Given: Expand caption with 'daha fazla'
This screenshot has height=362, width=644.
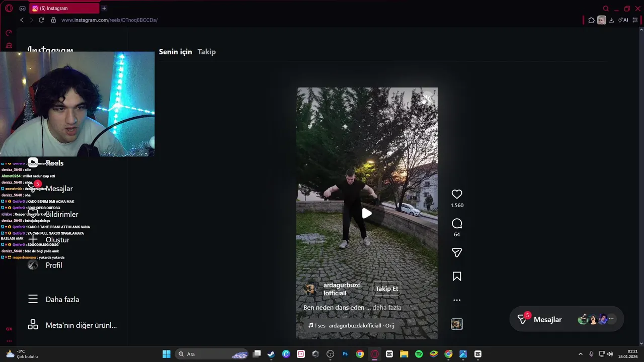Looking at the screenshot, I should 386,307.
